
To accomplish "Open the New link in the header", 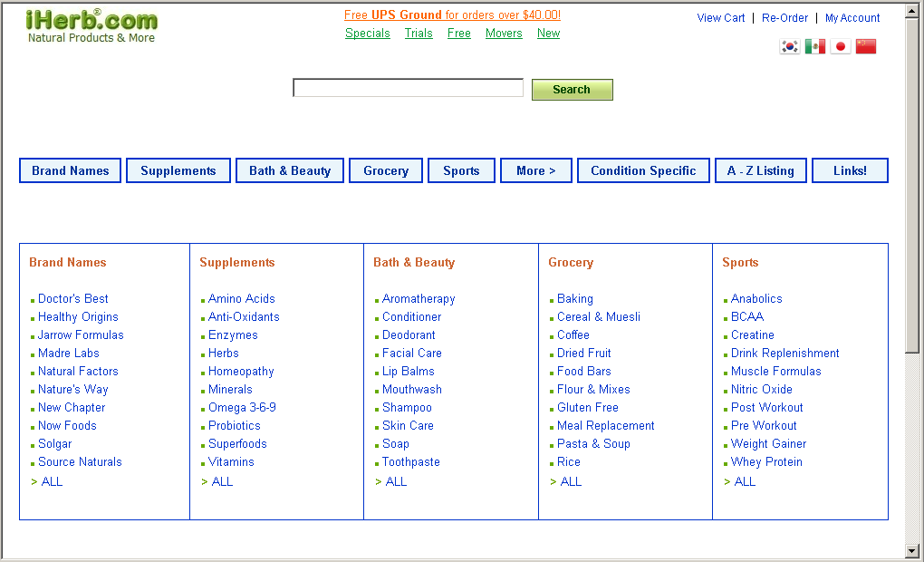I will [548, 33].
